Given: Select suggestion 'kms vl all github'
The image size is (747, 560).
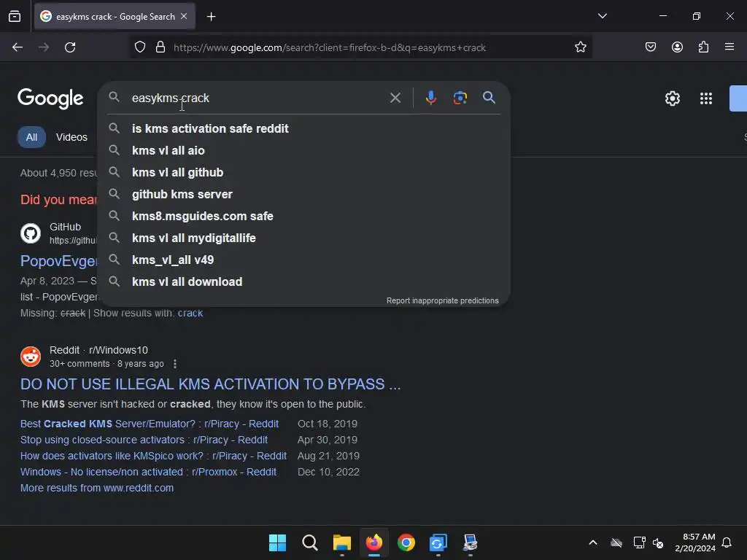Looking at the screenshot, I should click(x=304, y=172).
